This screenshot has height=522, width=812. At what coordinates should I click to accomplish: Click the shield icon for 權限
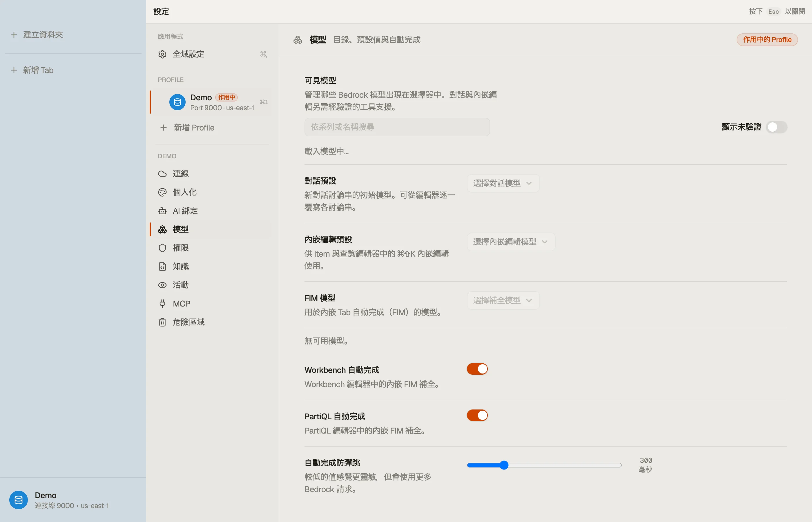pyautogui.click(x=162, y=248)
